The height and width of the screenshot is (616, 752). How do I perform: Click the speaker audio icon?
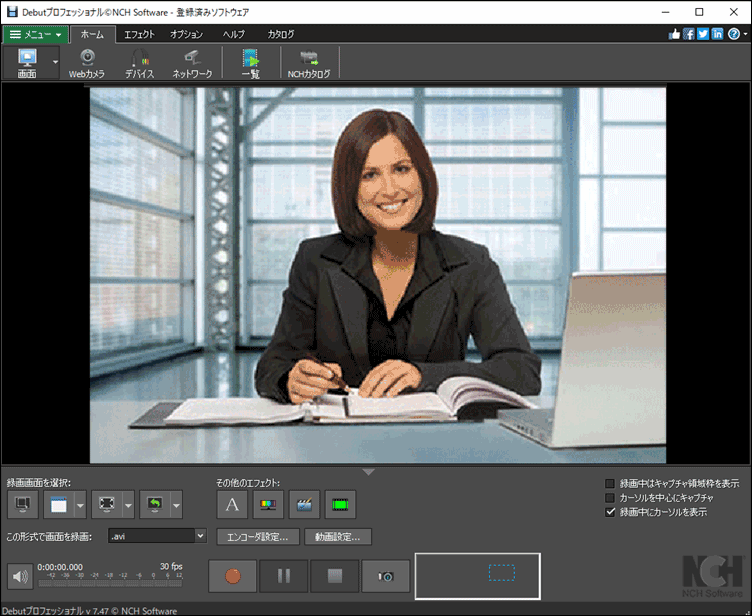tap(20, 576)
